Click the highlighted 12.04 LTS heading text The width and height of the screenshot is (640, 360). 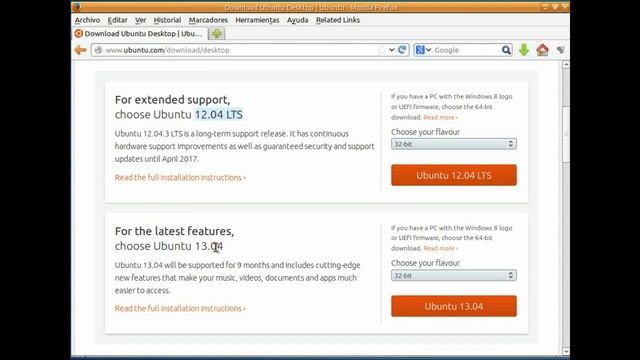pos(218,115)
